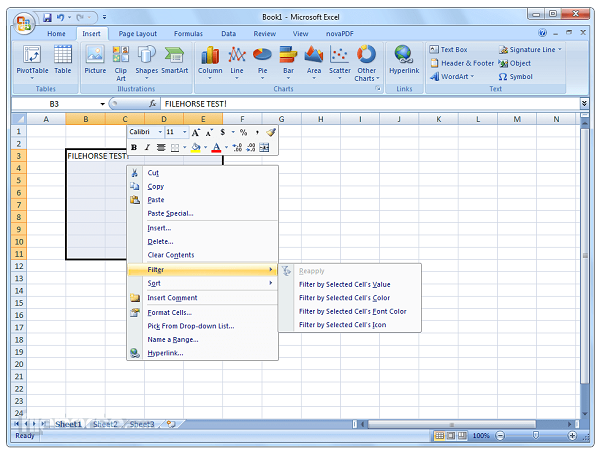Insert a Line chart
This screenshot has width=600, height=454.
point(236,62)
